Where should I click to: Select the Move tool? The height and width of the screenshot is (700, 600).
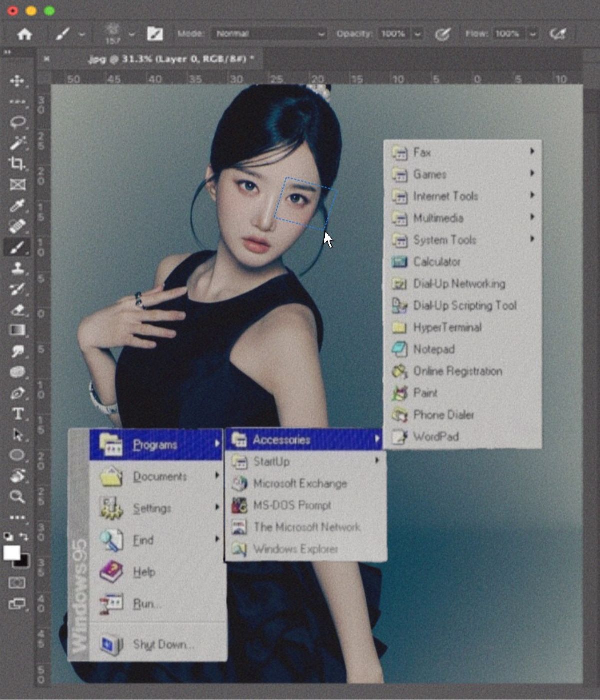(x=17, y=81)
